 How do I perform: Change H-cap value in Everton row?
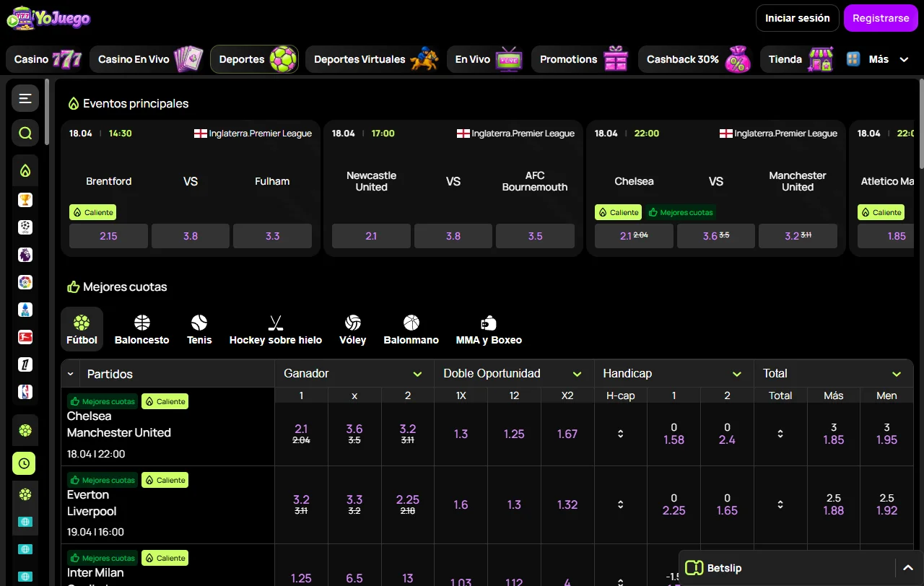pos(620,504)
